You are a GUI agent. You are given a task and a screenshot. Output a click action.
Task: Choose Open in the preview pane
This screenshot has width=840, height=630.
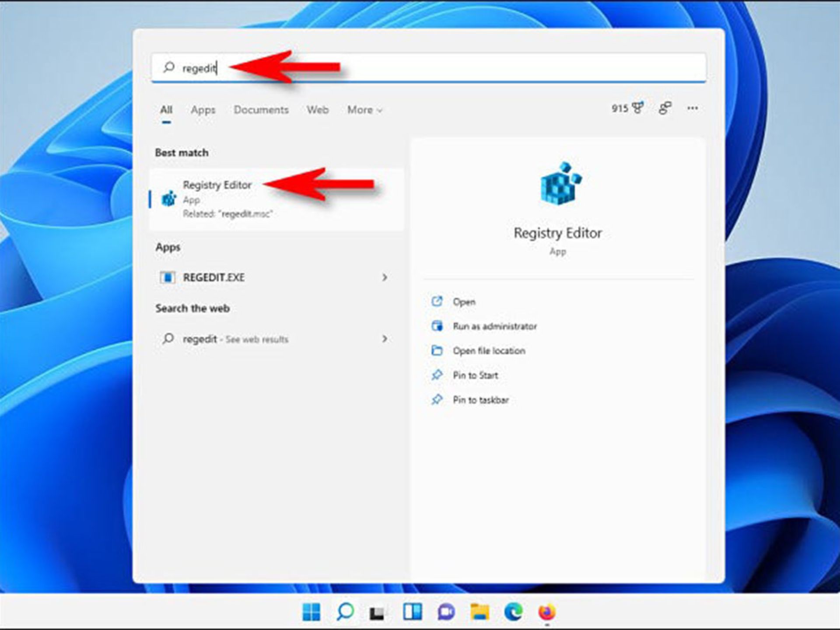pos(464,302)
